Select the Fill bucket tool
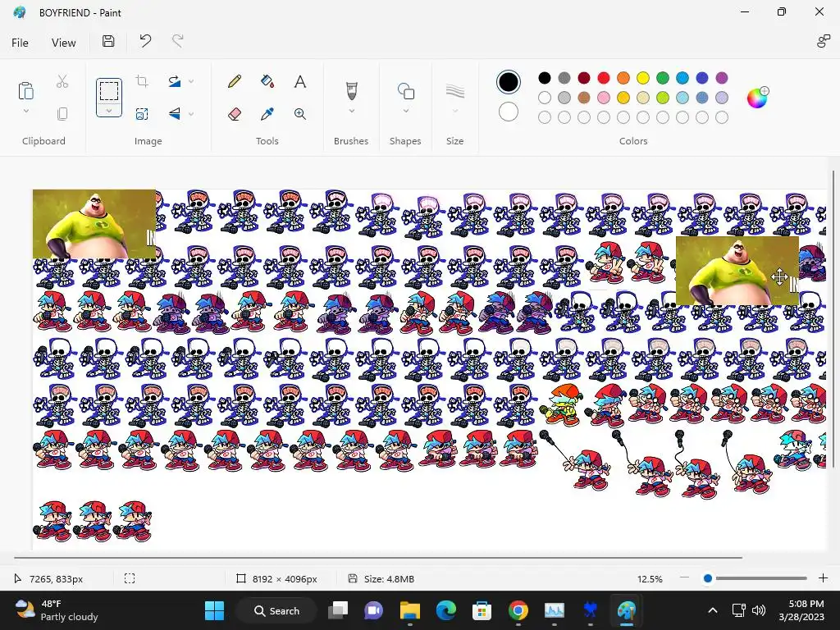This screenshot has height=630, width=840. [x=267, y=81]
